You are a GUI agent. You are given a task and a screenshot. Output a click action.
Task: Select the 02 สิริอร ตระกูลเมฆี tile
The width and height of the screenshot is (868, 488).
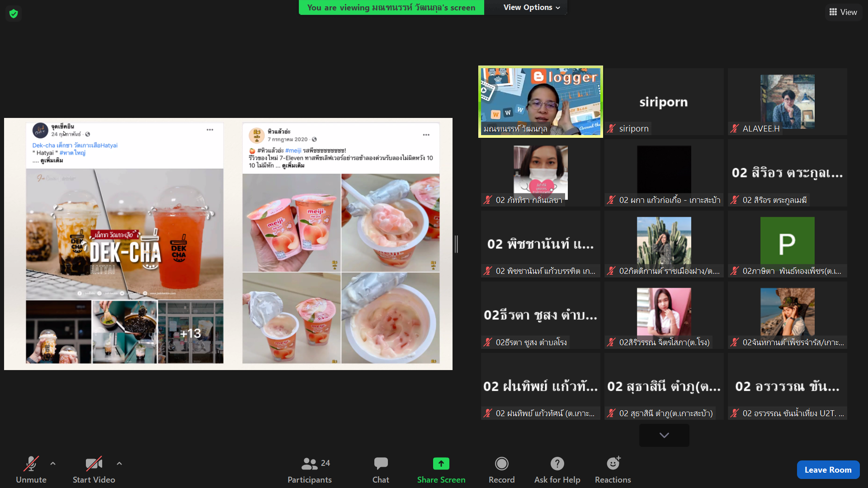[787, 173]
